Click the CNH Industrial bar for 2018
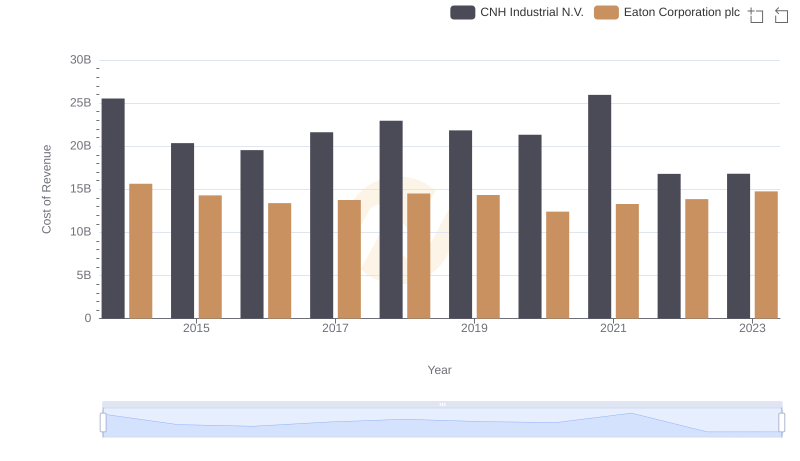Screen dimensions: 800x461 391,220
